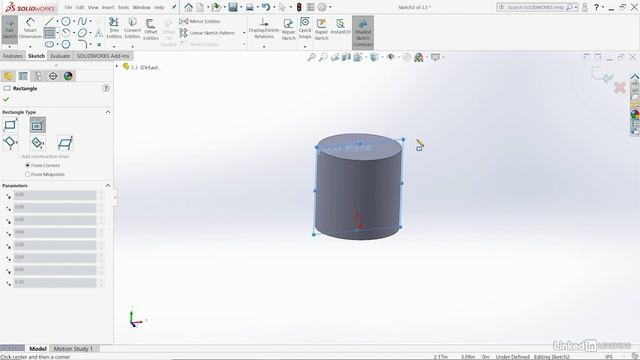Viewport: 640px width, 360px height.
Task: Click Mirror Entities
Action: pos(200,21)
